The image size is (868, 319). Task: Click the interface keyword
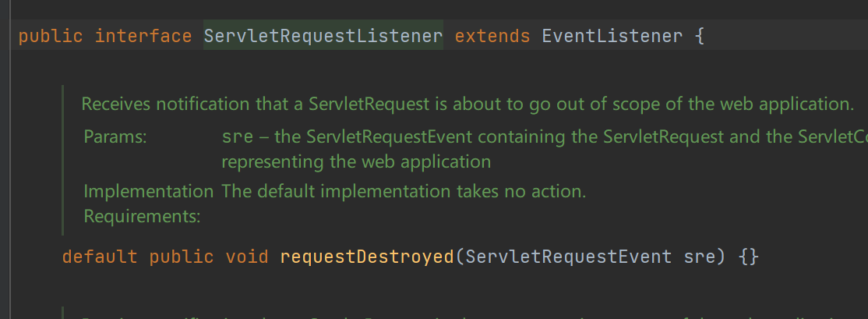click(x=143, y=37)
